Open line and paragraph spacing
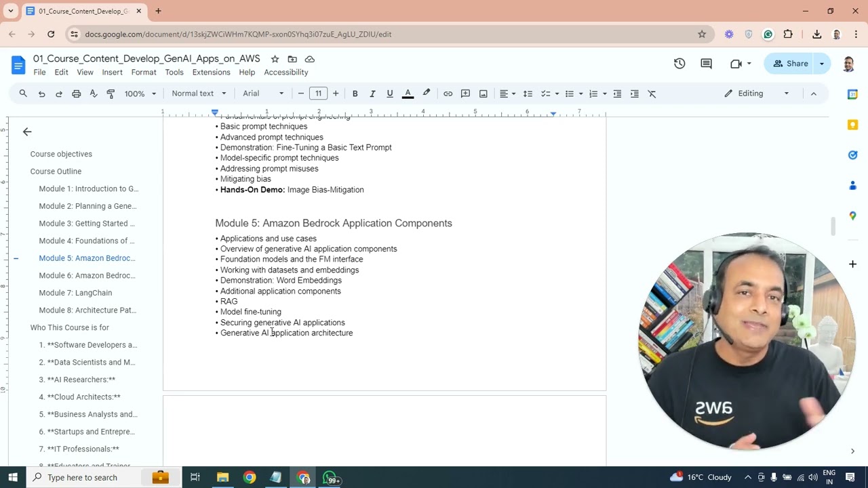Viewport: 868px width, 488px height. (528, 94)
